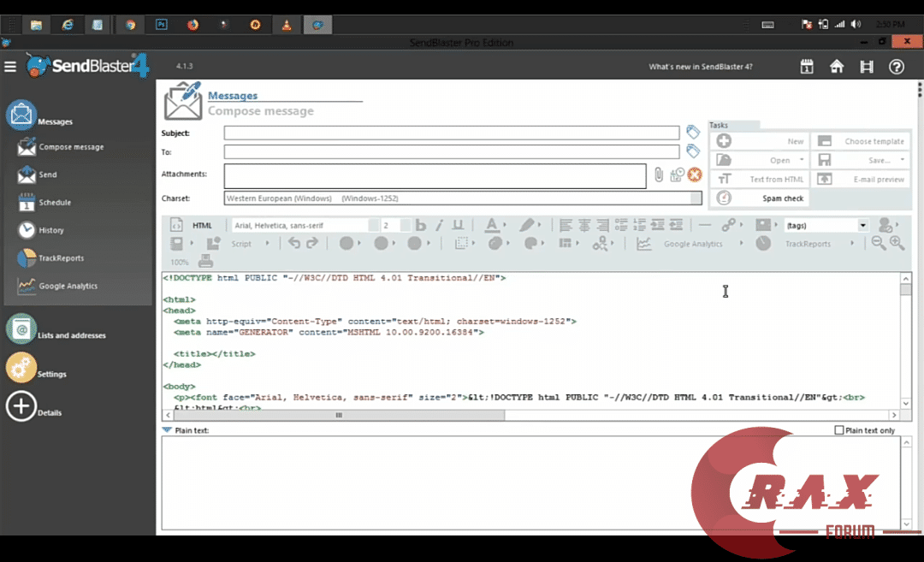Click the zoom in magnifier icon
The height and width of the screenshot is (562, 924).
[x=897, y=243]
